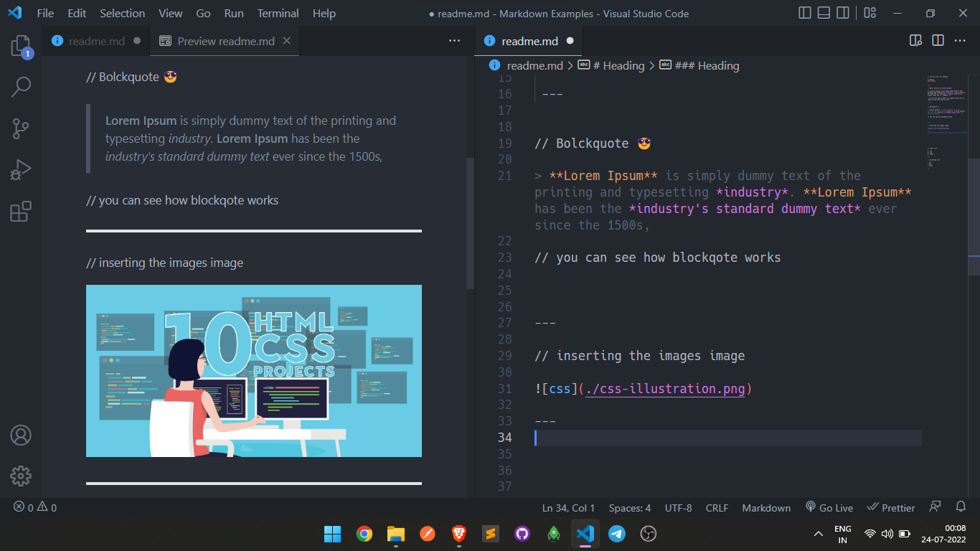
Task: Open the Windows Start menu
Action: (332, 534)
